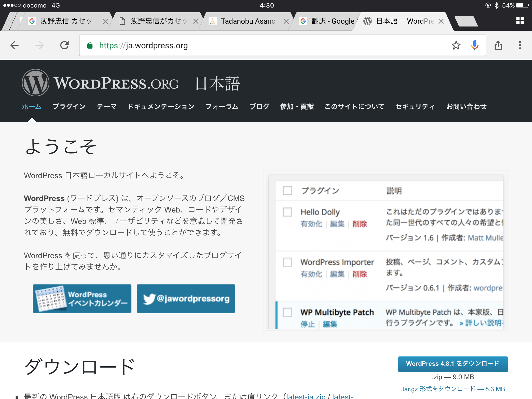Image resolution: width=532 pixels, height=399 pixels.
Task: Tap the green padlock security icon
Action: coord(90,45)
